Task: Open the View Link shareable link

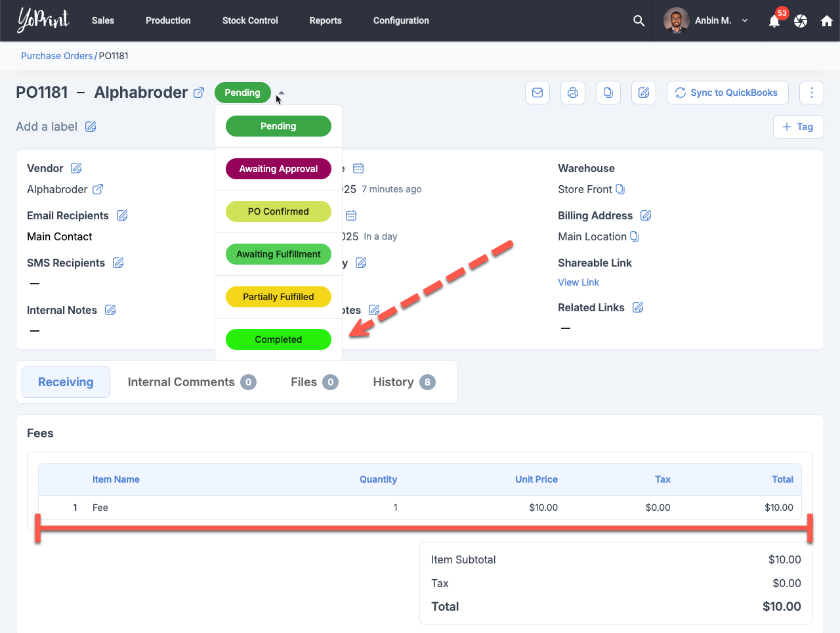Action: point(578,282)
